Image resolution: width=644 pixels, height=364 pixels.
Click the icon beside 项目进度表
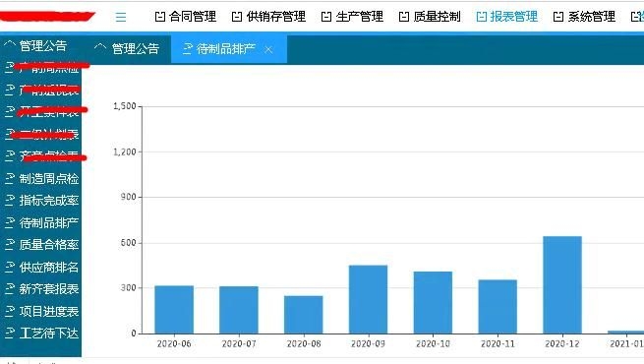coord(10,311)
